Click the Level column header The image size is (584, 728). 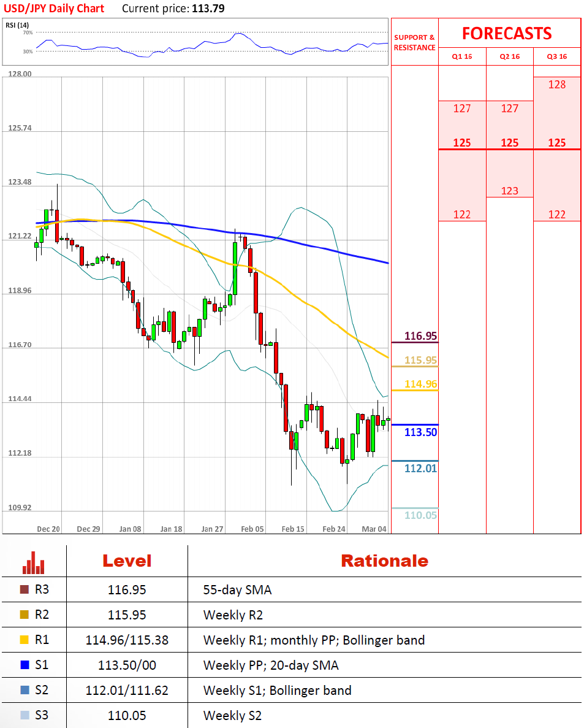pos(127,561)
